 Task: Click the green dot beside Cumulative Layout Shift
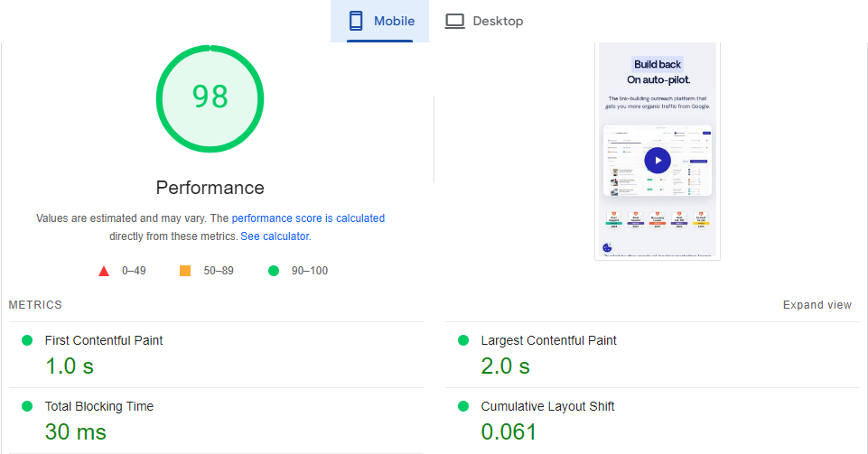pos(463,406)
